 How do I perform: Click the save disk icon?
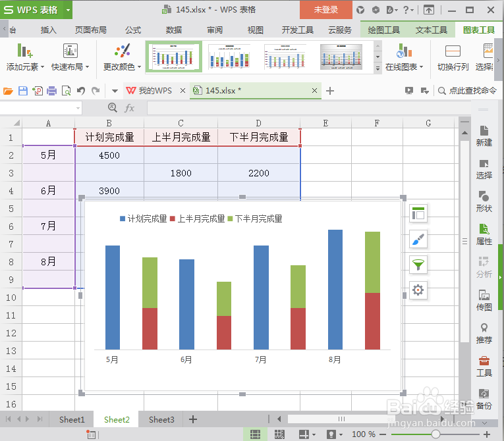23,91
